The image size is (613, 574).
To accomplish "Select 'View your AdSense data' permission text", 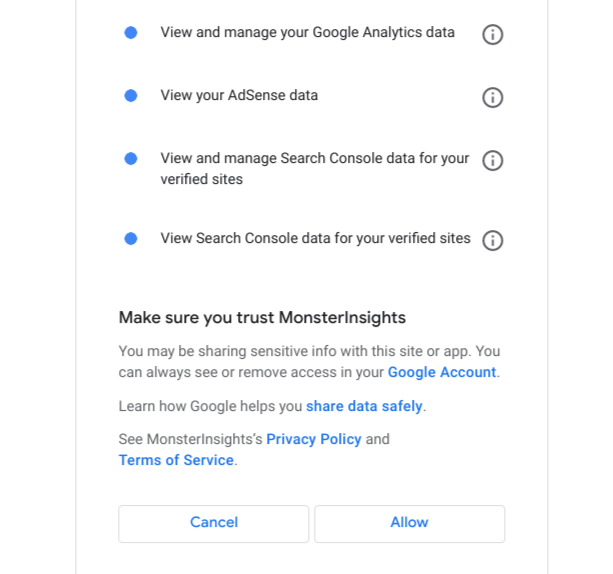I will tap(239, 95).
